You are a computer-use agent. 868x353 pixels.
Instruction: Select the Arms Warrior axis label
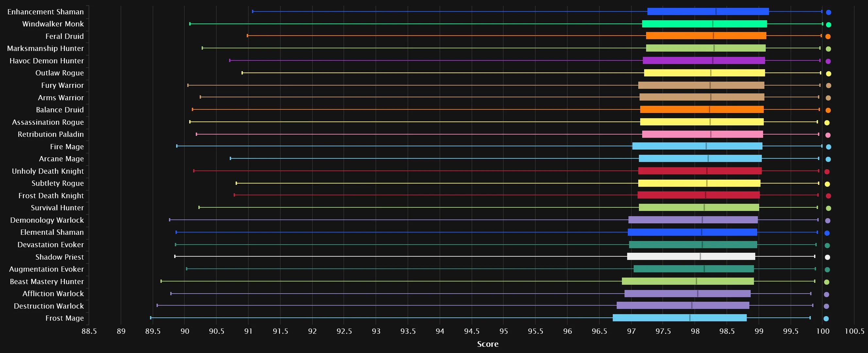coord(61,98)
